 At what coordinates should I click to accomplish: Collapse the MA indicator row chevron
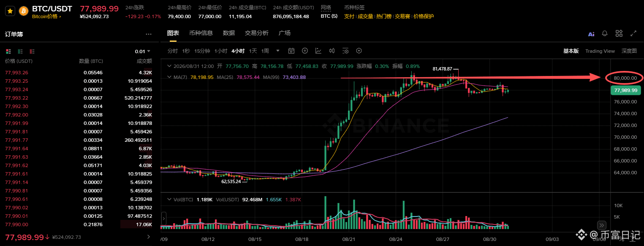[x=170, y=77]
